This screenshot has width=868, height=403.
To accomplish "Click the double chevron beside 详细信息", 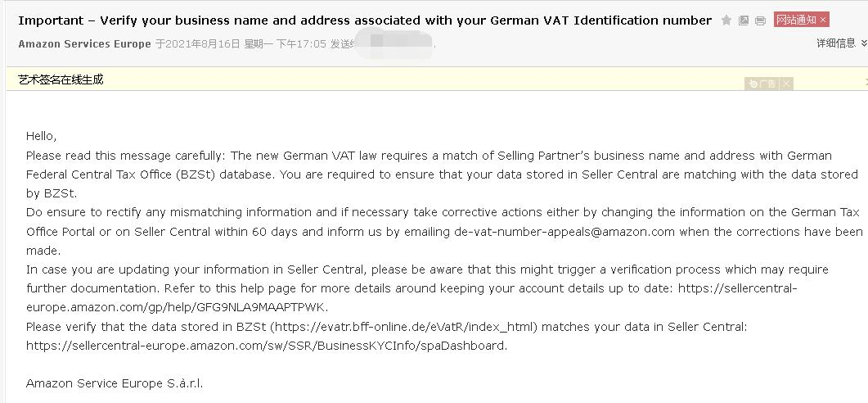I will [864, 43].
